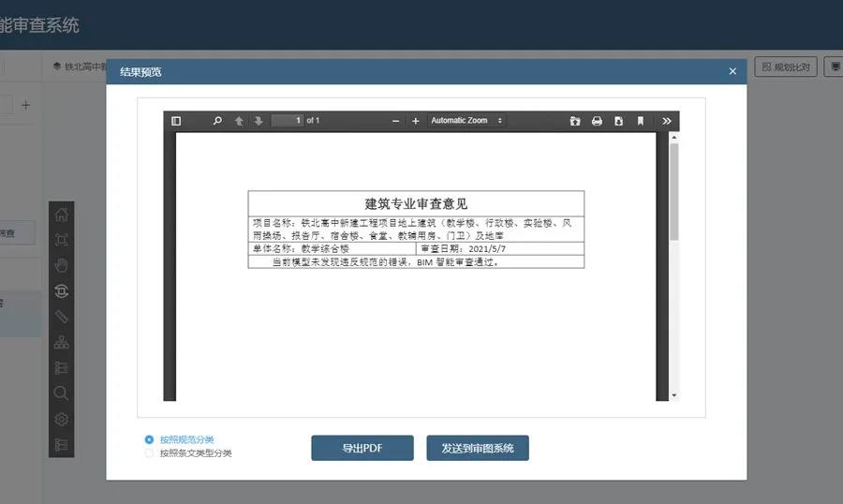The height and width of the screenshot is (504, 843).
Task: Click the tree list icon above the magnifier
Action: (61, 368)
